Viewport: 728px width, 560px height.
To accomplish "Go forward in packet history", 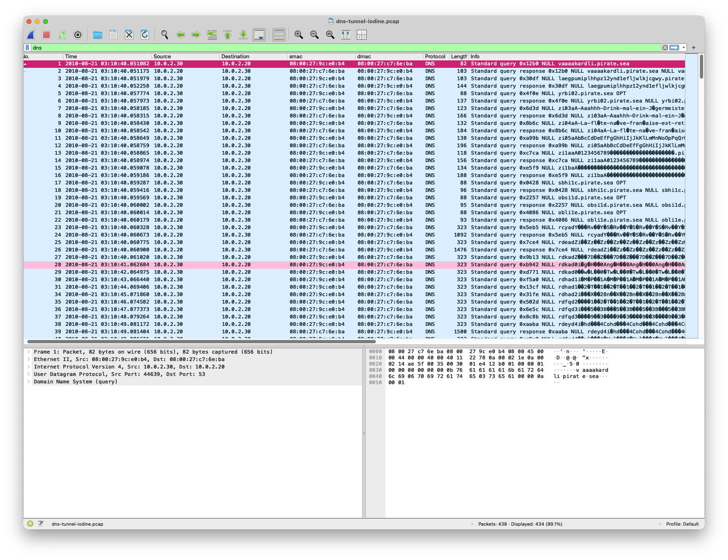I will point(196,35).
